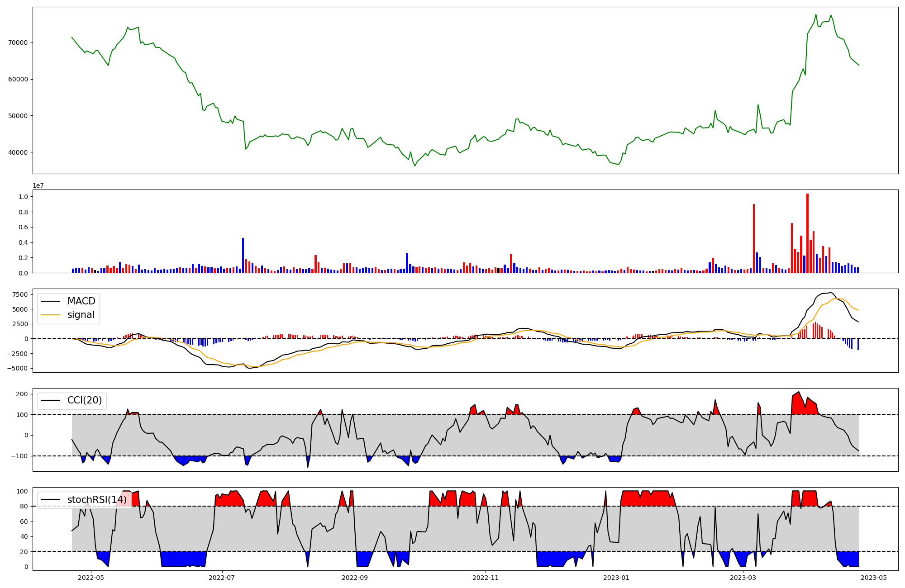Screen dimensions: 905x588
Task: Click the 7500 MACD axis tick label
Action: point(20,295)
